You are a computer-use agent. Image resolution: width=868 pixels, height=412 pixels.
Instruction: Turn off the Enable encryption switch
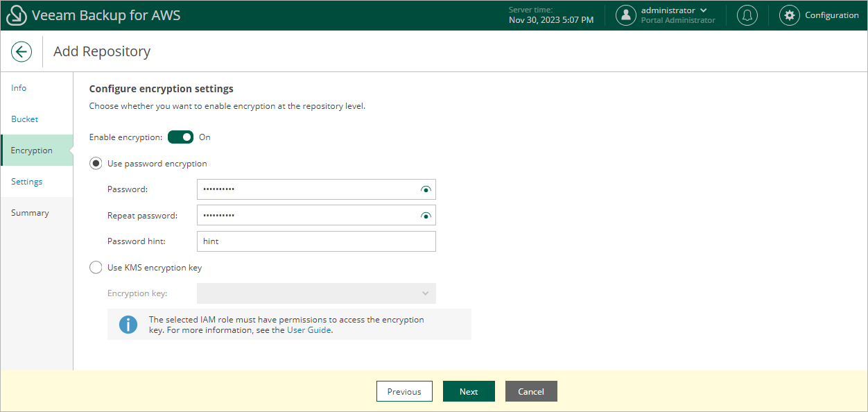point(180,137)
